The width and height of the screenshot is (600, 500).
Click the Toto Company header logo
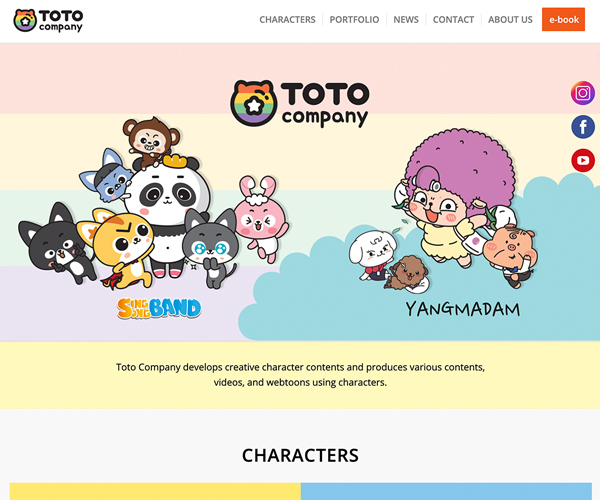[x=48, y=21]
